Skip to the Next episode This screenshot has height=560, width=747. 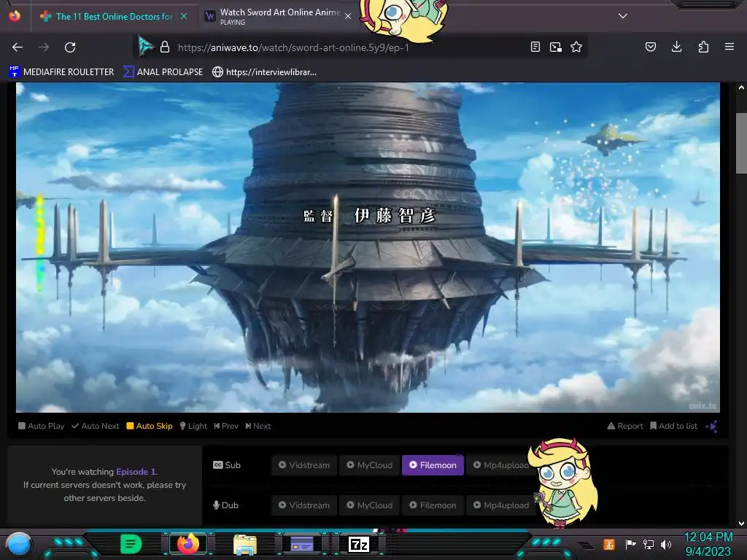pos(258,426)
